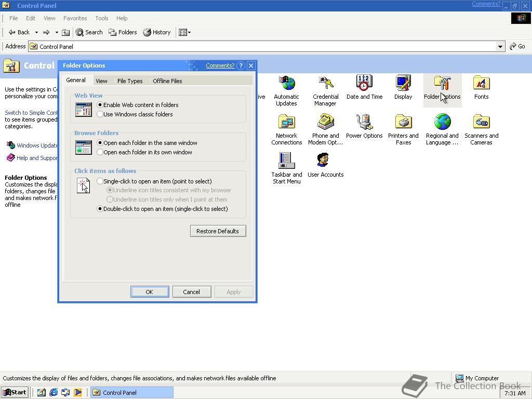Image resolution: width=532 pixels, height=399 pixels.
Task: Click the Comments? link in the main window title bar
Action: [x=486, y=4]
